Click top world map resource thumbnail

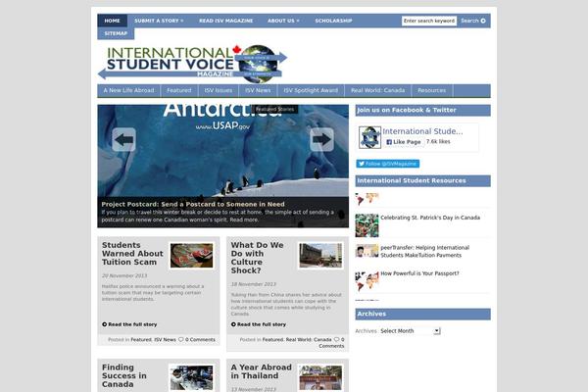click(x=367, y=199)
